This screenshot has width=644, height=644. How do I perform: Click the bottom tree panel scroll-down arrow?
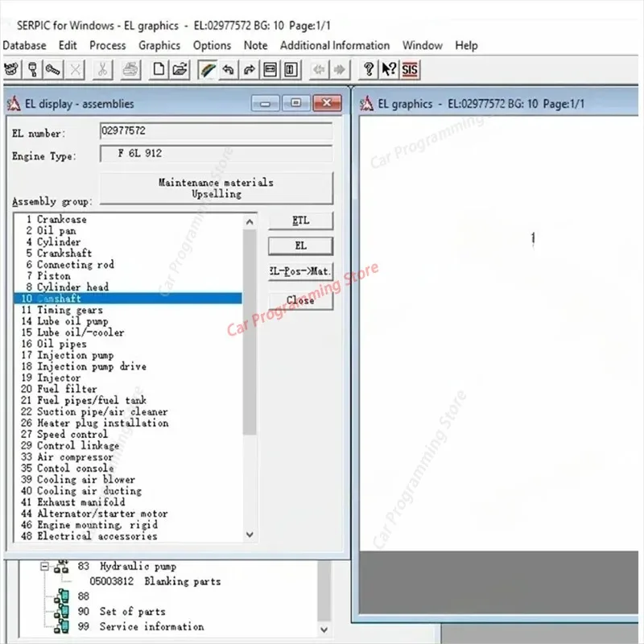(324, 630)
